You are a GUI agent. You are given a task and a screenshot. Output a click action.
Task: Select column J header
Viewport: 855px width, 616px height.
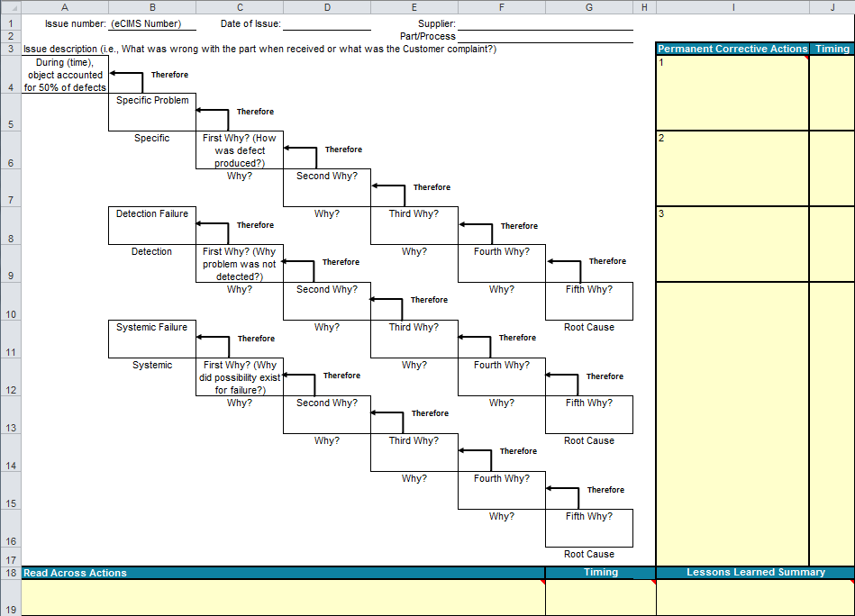pyautogui.click(x=831, y=7)
